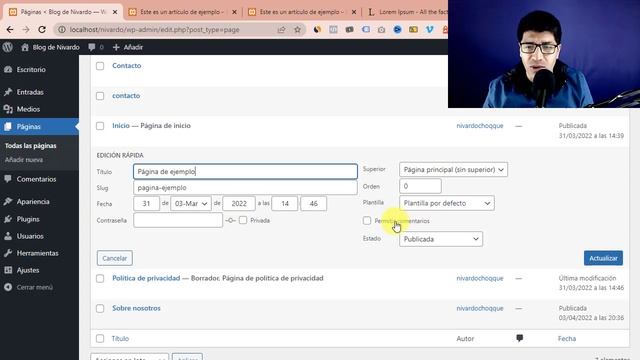The image size is (640, 360).
Task: Click the hour field showing 14
Action: point(284,204)
